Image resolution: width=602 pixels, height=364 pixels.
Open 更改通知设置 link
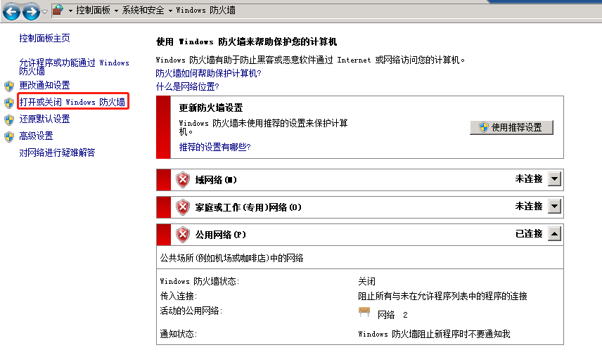point(44,85)
